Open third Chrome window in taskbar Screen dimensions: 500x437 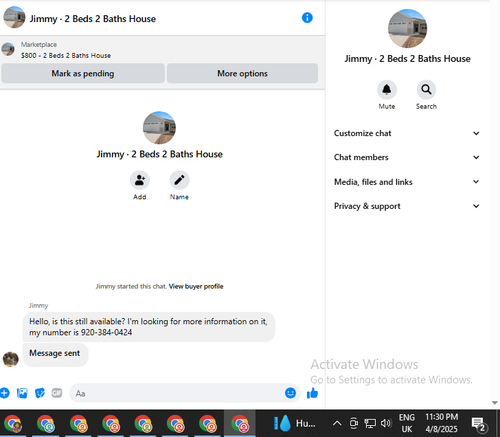78,423
